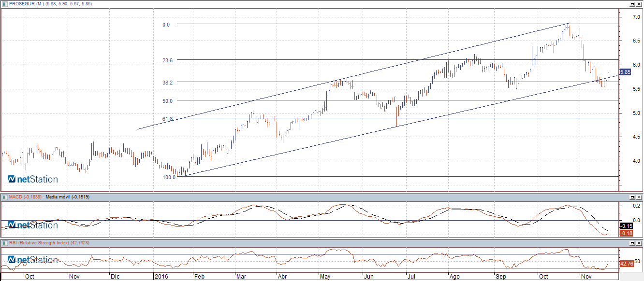Viewport: 644px width, 281px height.
Task: Maximize the PROSEGUR price panel
Action: click(632, 3)
